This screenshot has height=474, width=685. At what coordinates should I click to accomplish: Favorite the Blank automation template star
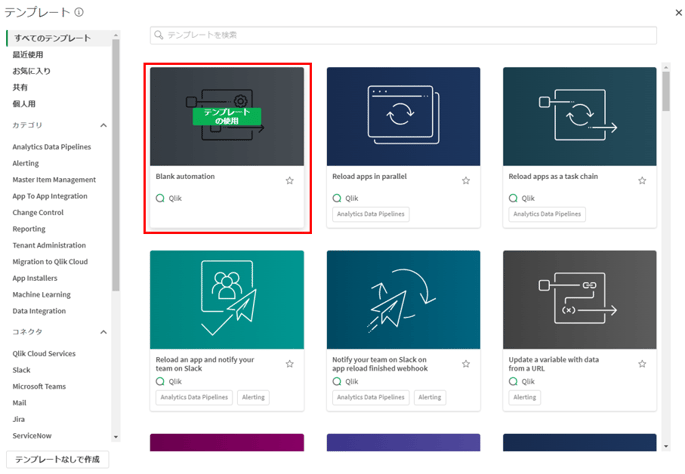290,180
